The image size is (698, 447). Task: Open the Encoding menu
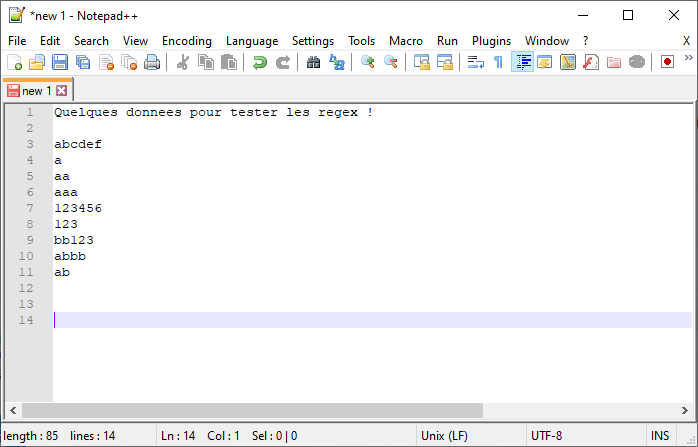coord(187,41)
